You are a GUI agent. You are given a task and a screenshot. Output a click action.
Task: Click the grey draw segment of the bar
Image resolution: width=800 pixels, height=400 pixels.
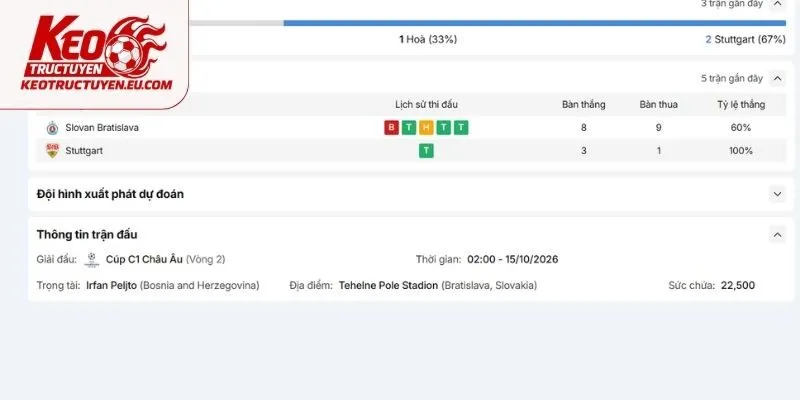[x=236, y=23]
